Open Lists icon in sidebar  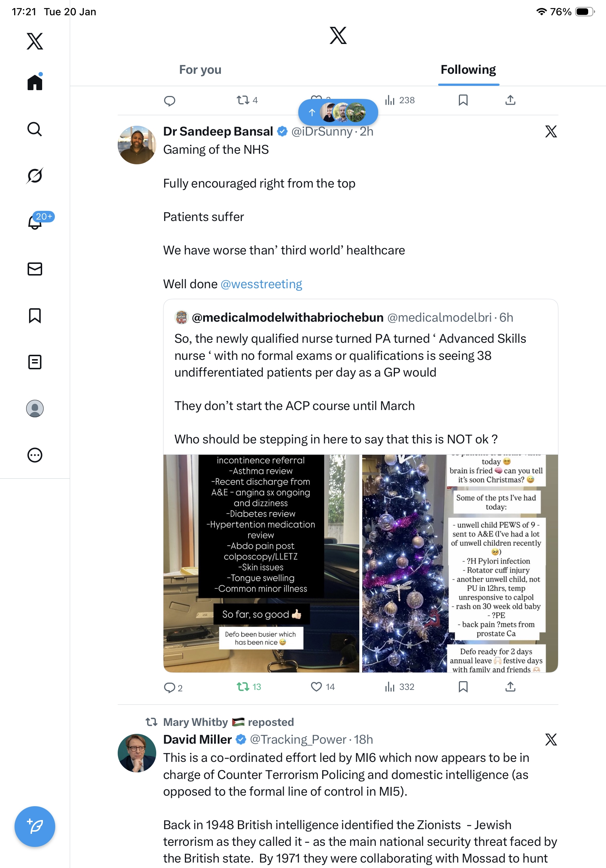pos(35,362)
